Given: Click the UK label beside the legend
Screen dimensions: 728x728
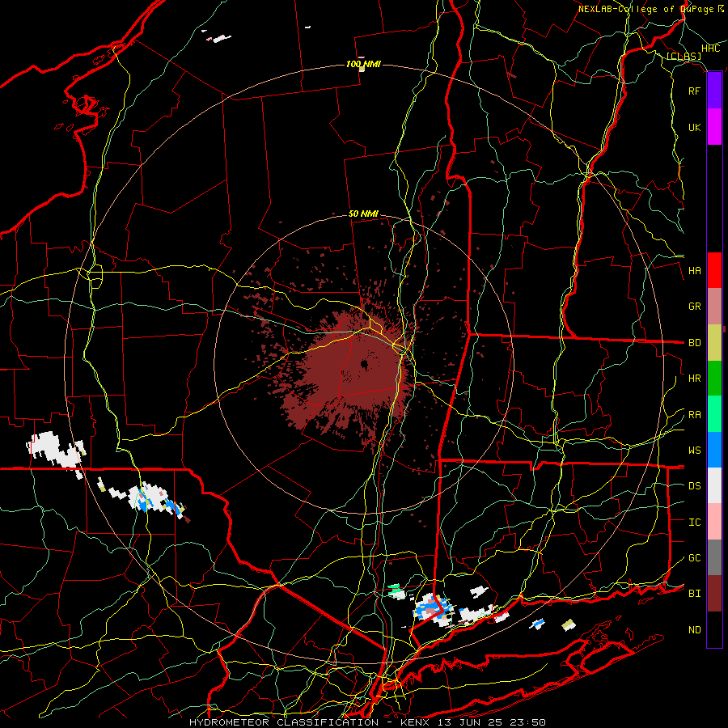Looking at the screenshot, I should click(x=694, y=127).
